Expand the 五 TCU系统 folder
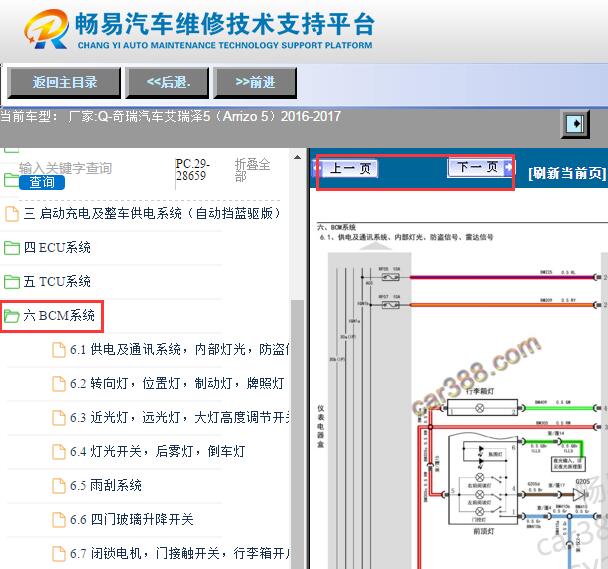Image resolution: width=608 pixels, height=569 pixels. 57,282
